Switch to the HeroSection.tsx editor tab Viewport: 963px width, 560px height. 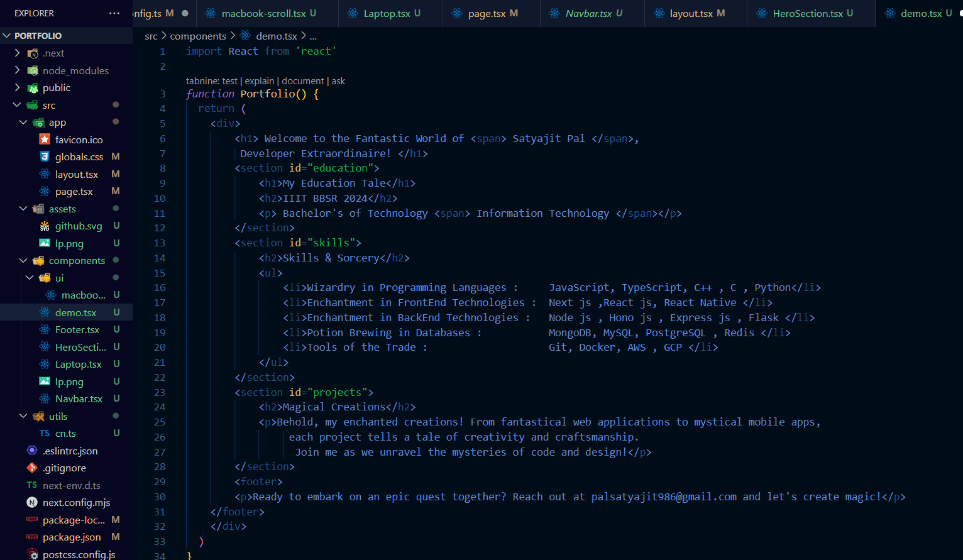coord(811,13)
